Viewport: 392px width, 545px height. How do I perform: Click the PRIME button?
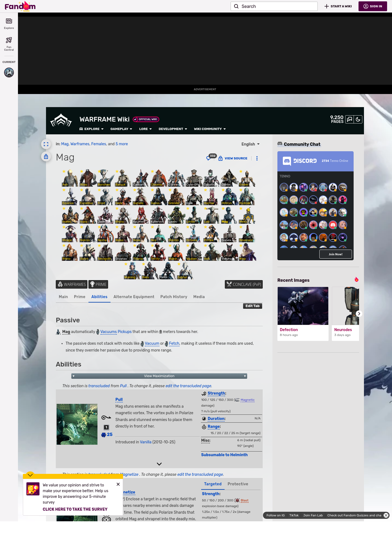point(98,284)
